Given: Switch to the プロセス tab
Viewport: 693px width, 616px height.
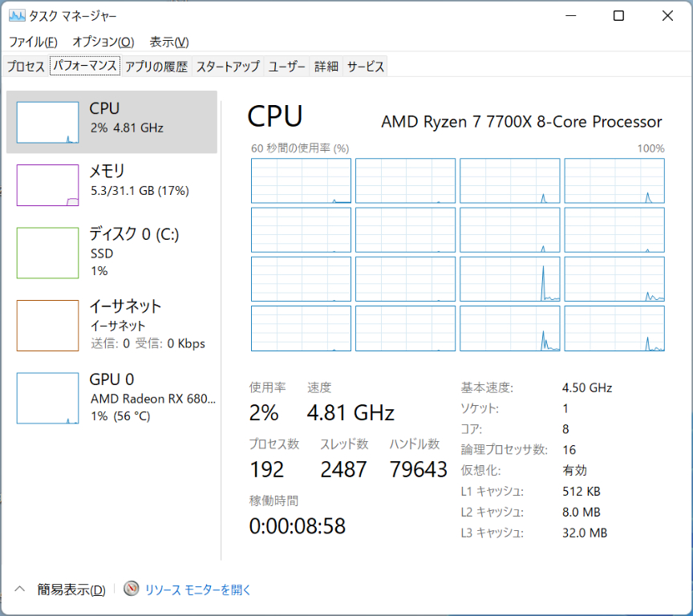Looking at the screenshot, I should coord(26,67).
